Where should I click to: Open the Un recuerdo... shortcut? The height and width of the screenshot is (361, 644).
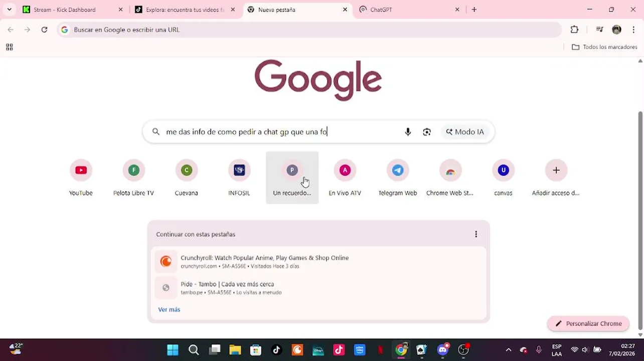click(292, 177)
